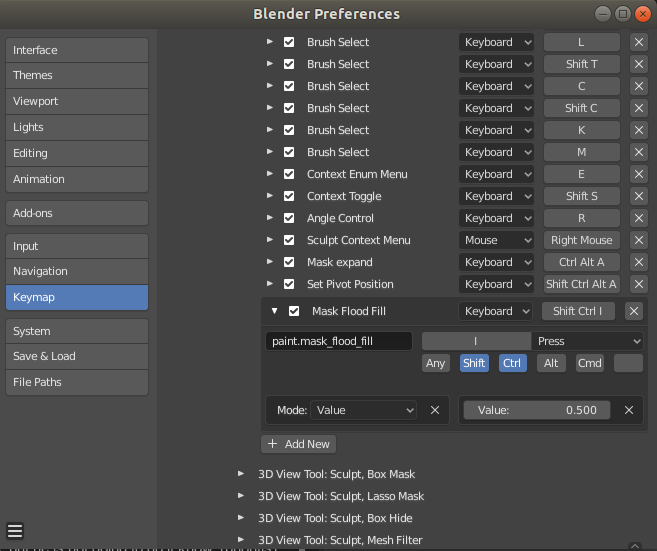Toggle the Shift modifier off

click(474, 363)
